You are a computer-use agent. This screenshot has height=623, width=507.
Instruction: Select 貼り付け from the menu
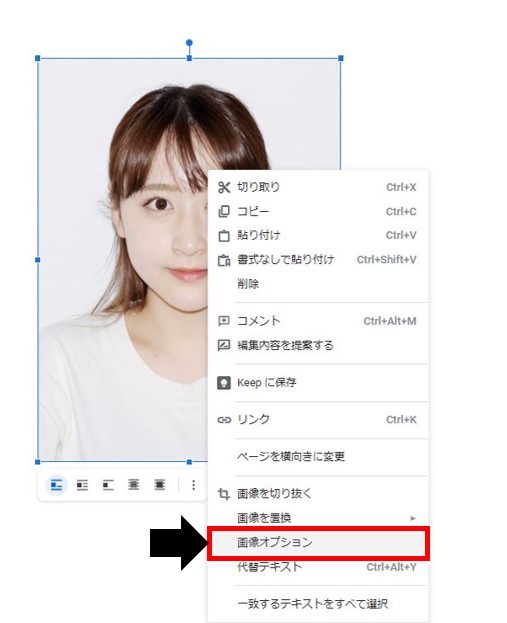tap(318, 235)
